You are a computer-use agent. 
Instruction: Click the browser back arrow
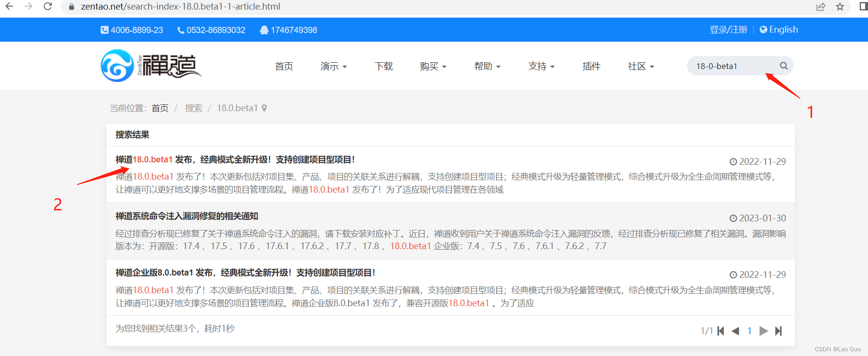9,6
